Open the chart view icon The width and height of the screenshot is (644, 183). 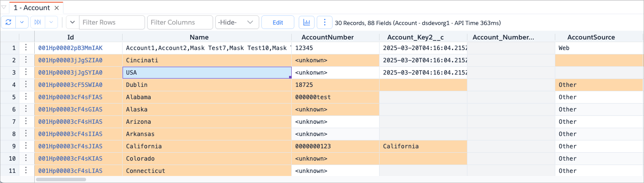point(306,22)
